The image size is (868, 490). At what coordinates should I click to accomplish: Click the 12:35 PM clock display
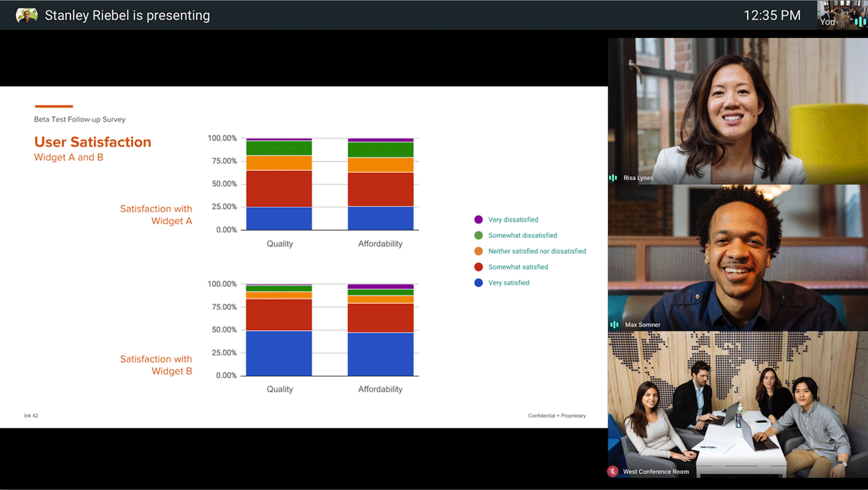[x=772, y=16]
